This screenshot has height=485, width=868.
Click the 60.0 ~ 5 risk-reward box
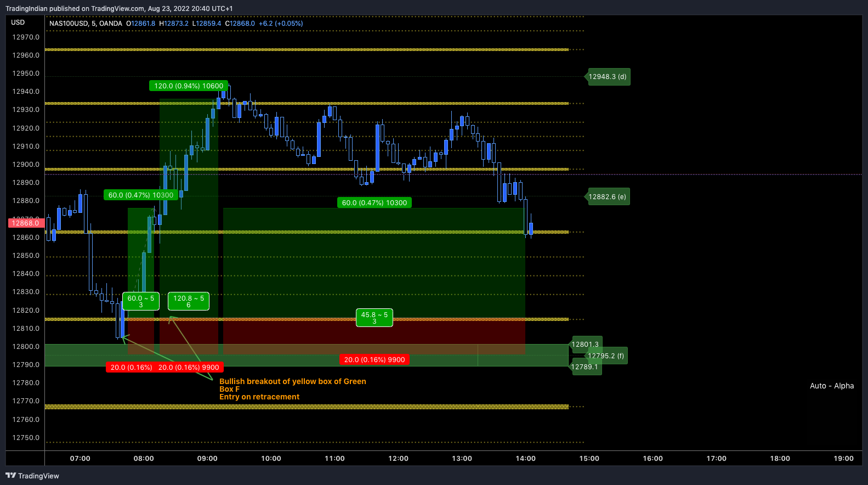coord(141,301)
